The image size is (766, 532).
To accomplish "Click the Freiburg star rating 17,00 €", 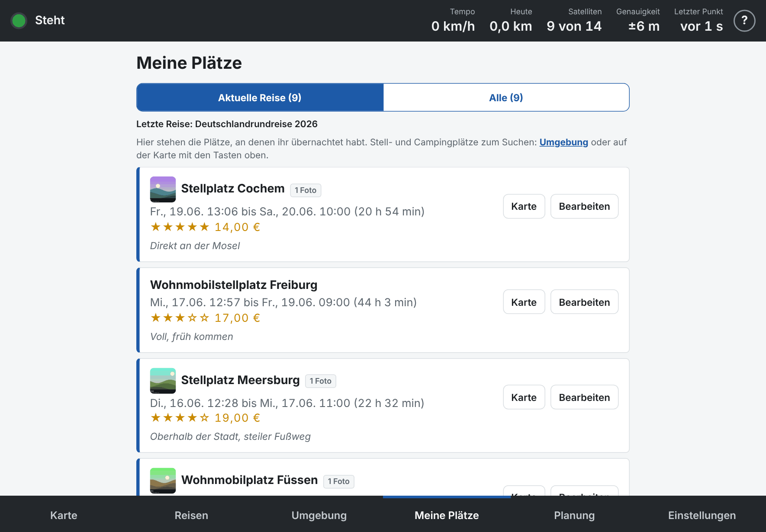I will pos(205,318).
